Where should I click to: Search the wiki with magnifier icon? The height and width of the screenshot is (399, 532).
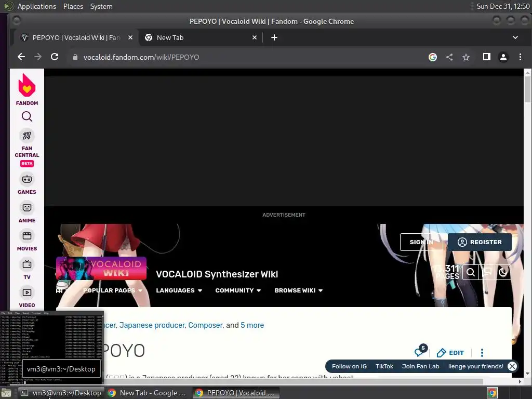(471, 272)
